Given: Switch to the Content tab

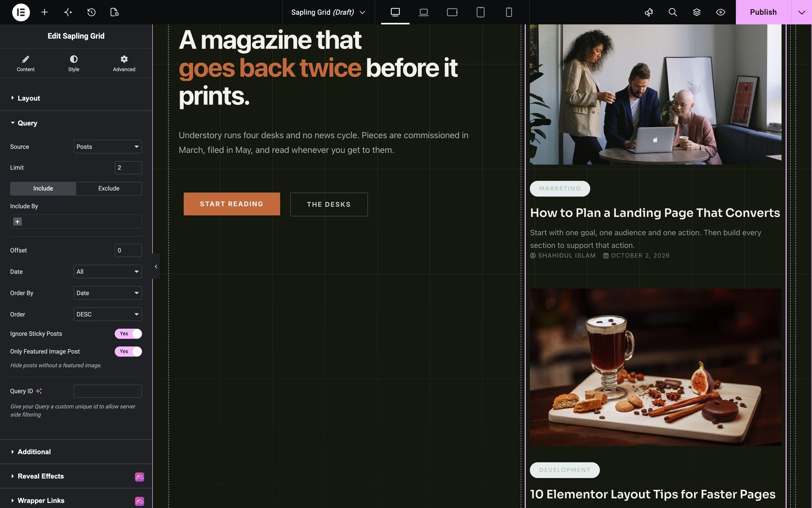Looking at the screenshot, I should pos(25,63).
